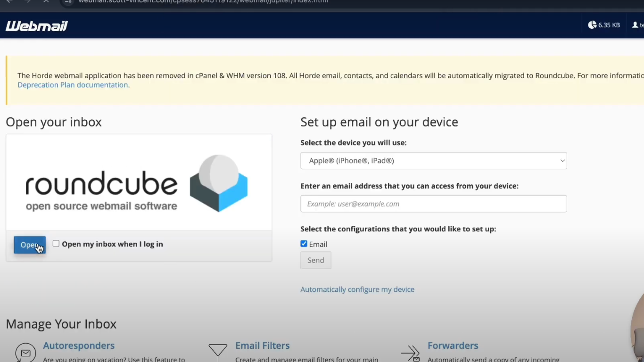Click the Open your inbox heading
This screenshot has width=644, height=362.
click(54, 122)
